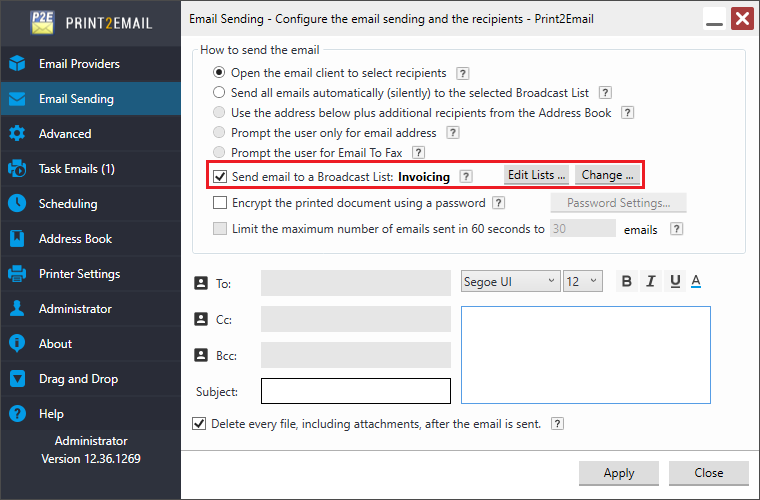
Task: Click help icon beside Encrypt option
Action: [x=498, y=203]
